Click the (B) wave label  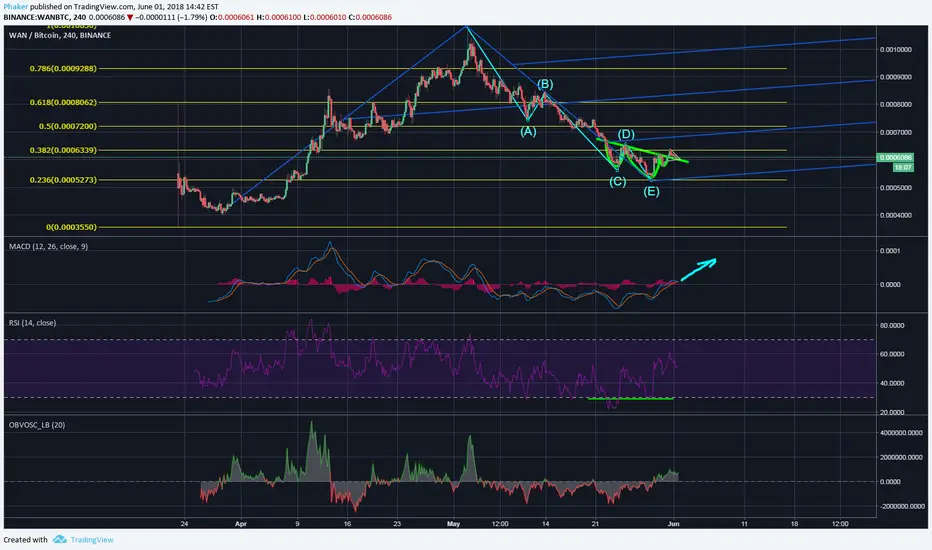[x=545, y=84]
